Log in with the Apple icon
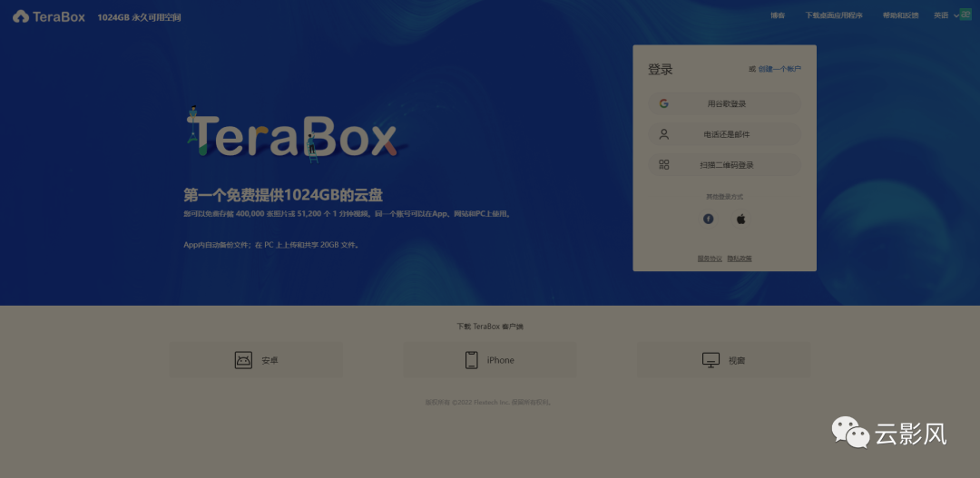Image resolution: width=980 pixels, height=478 pixels. 740,219
